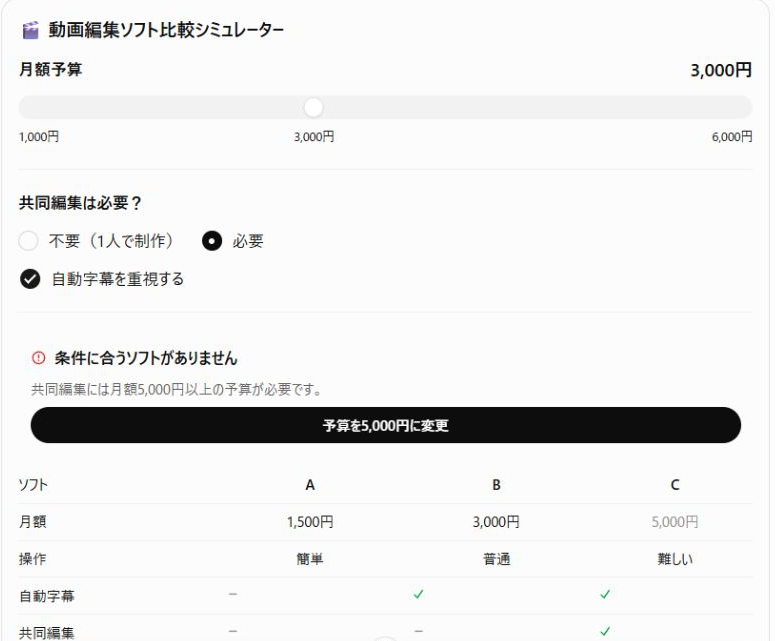This screenshot has height=641, width=775.
Task: Click the 6,000円 label under the slider
Action: pyautogui.click(x=732, y=137)
